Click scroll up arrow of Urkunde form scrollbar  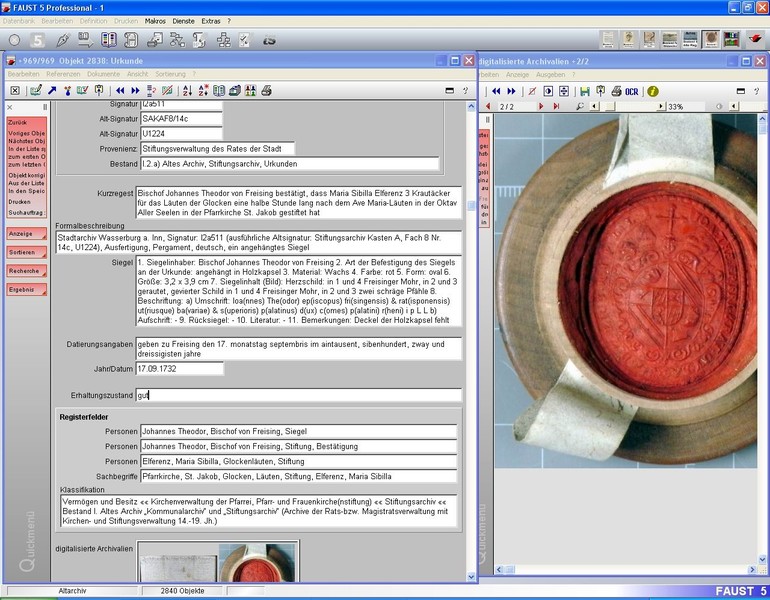471,106
